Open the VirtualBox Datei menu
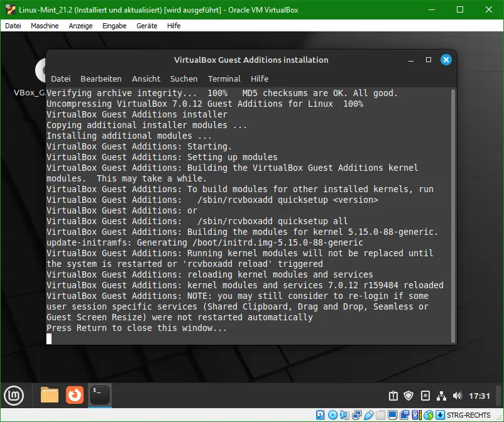The height and width of the screenshot is (422, 504). [x=13, y=26]
